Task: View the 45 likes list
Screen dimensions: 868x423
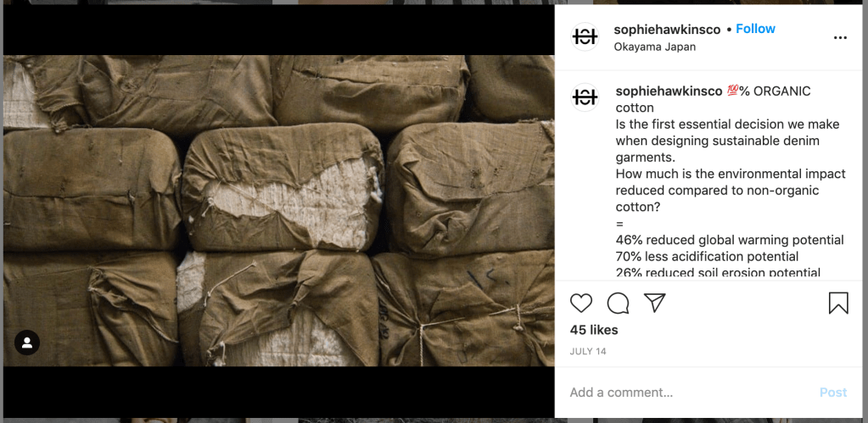Action: point(594,330)
